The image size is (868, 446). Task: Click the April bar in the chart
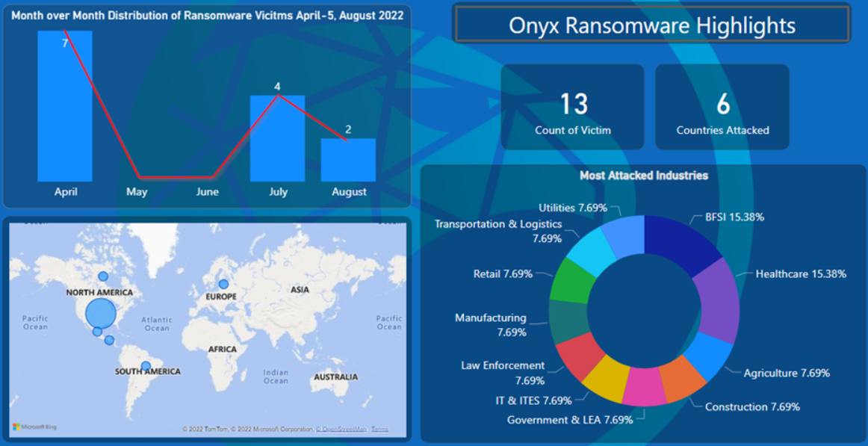65,105
